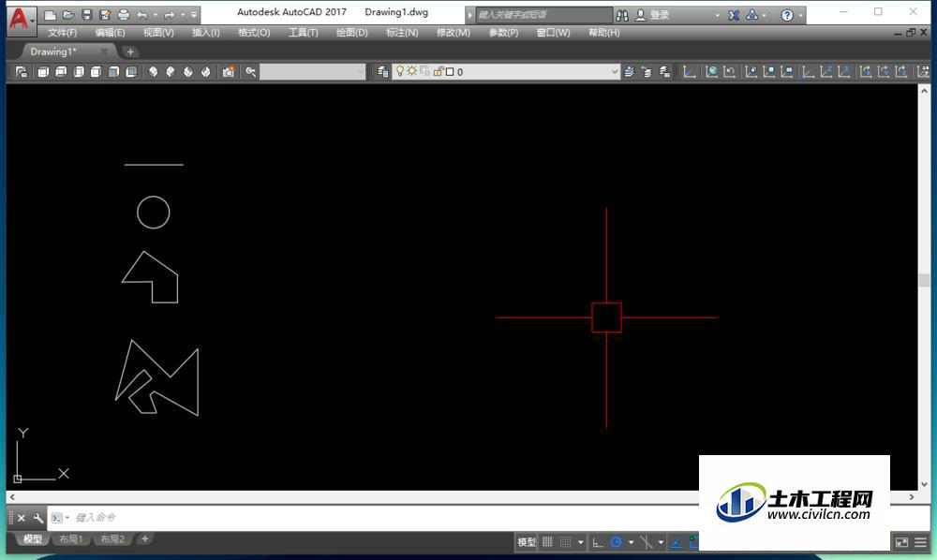Open the Layer States Manager icon

click(664, 72)
